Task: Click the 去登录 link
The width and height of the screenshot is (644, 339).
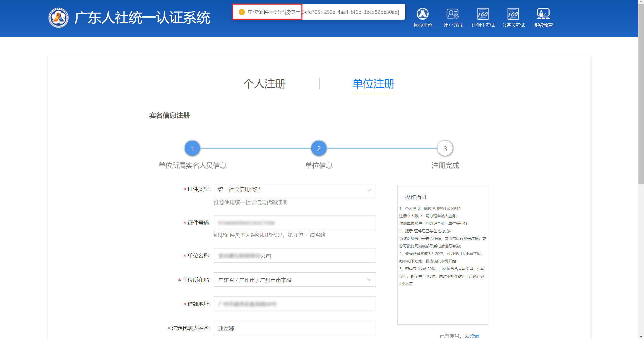Action: [472, 336]
